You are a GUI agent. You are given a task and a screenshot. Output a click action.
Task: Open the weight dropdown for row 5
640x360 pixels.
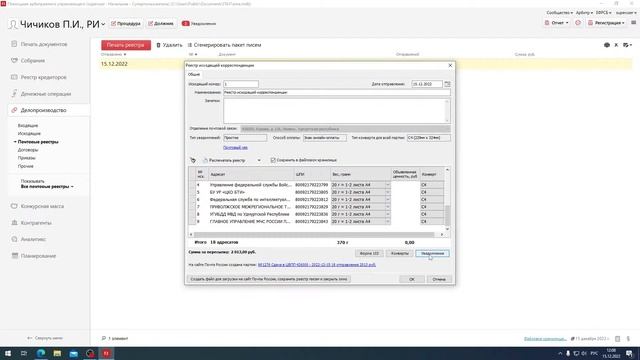tap(387, 192)
